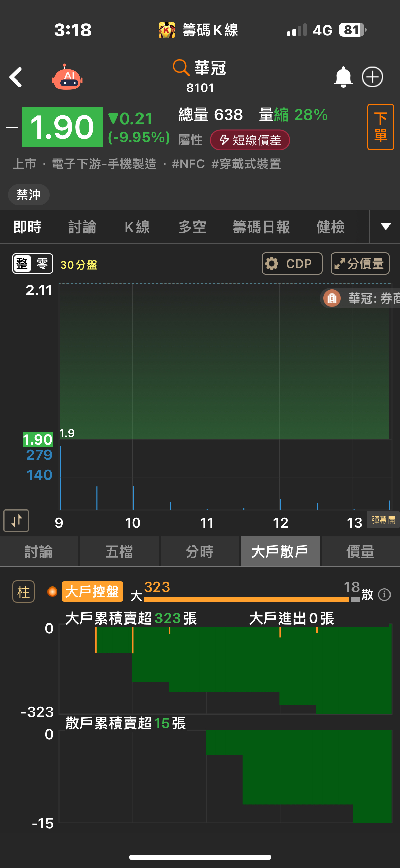Switch to the K線 tab
The height and width of the screenshot is (868, 400).
(137, 227)
